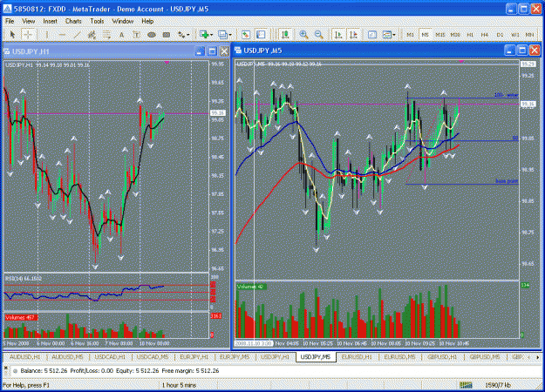Open the Insert menu
This screenshot has height=392, width=545.
point(50,21)
